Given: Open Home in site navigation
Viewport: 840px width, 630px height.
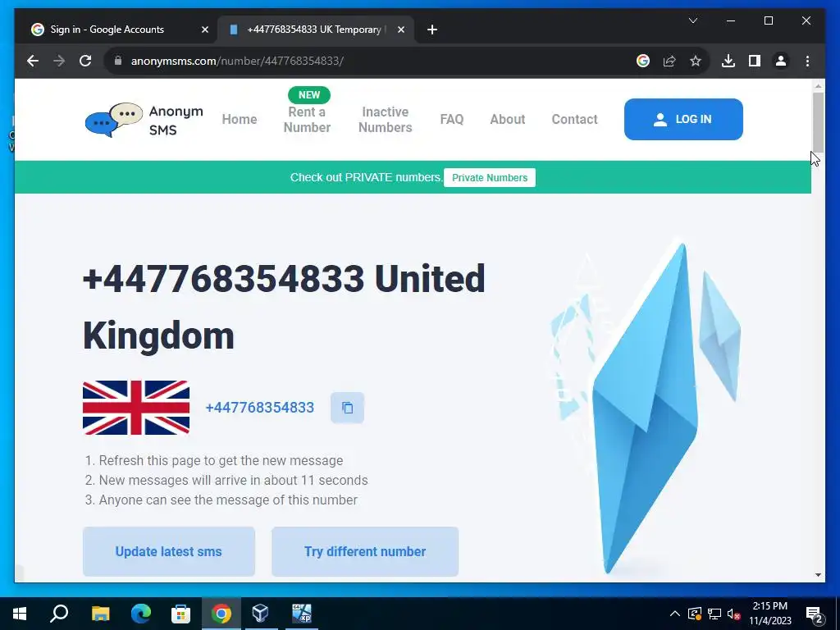Looking at the screenshot, I should coord(240,120).
